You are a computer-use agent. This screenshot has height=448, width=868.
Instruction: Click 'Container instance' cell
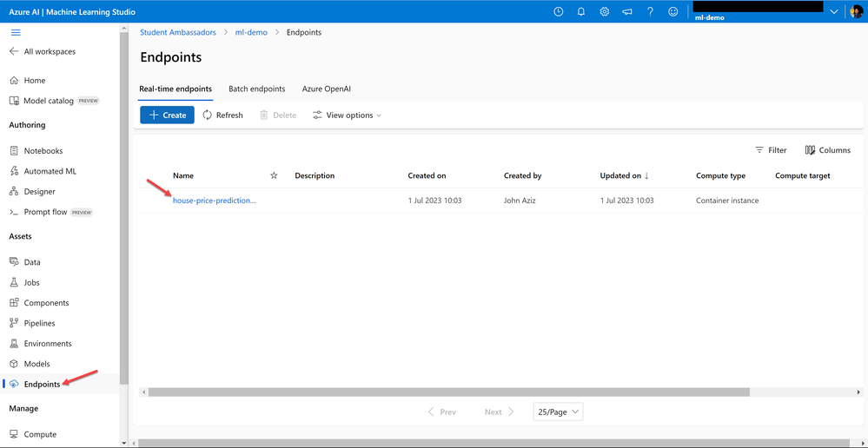(x=727, y=201)
